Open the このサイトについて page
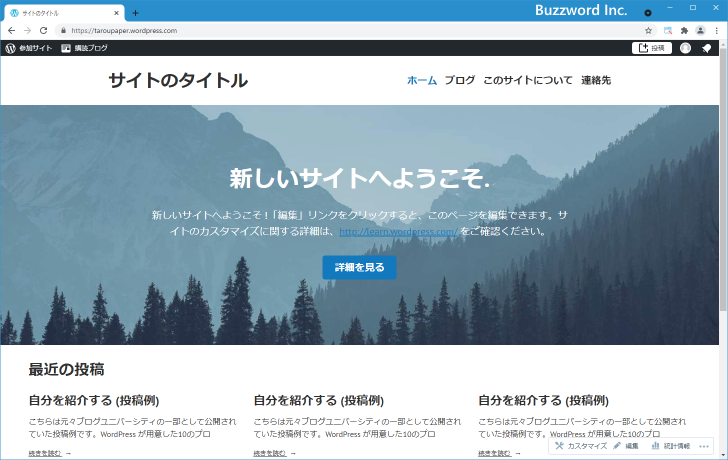Viewport: 728px width, 460px height. [x=528, y=80]
